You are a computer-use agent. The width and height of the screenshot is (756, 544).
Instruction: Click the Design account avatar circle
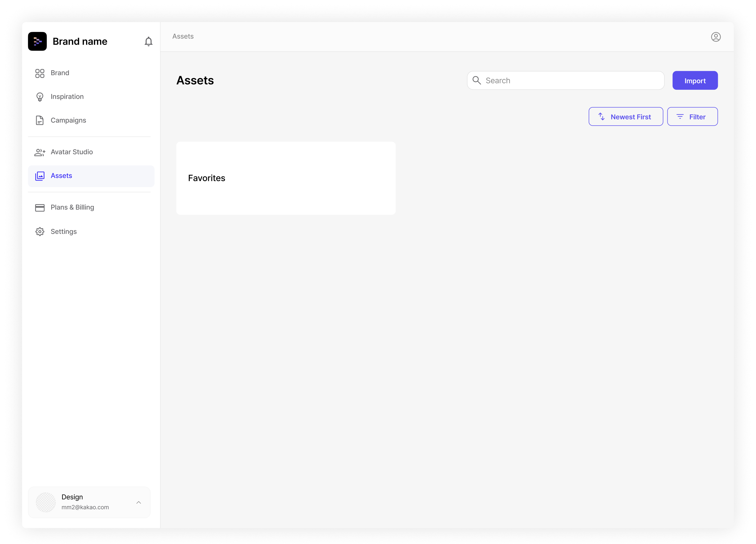(x=46, y=502)
